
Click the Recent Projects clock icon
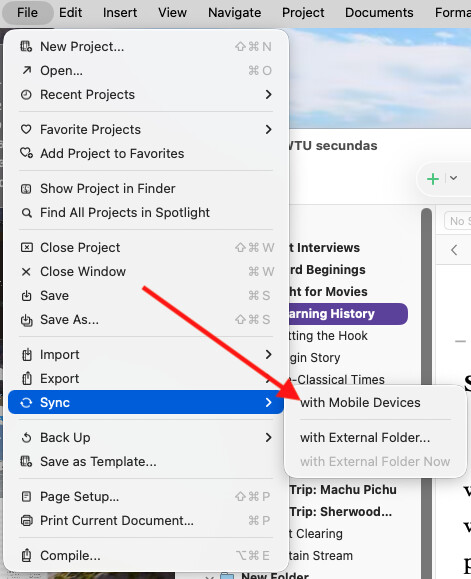pyautogui.click(x=26, y=95)
